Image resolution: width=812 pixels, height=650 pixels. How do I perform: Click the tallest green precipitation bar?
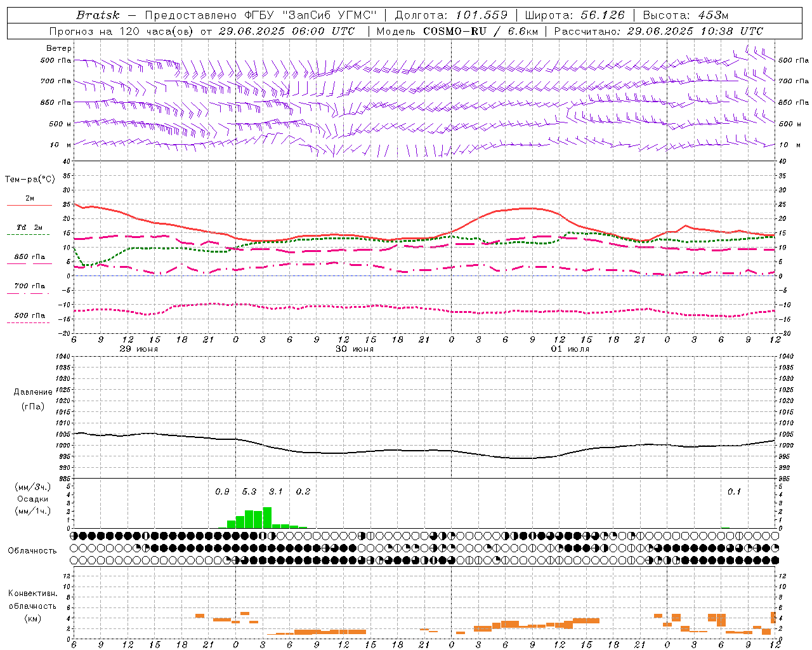(267, 517)
